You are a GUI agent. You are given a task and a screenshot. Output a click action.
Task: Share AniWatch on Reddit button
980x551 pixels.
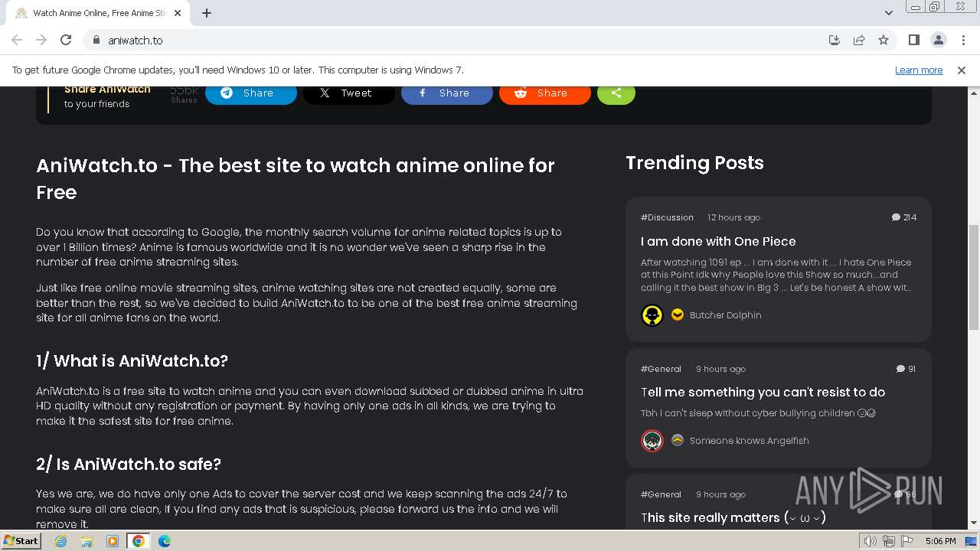544,93
